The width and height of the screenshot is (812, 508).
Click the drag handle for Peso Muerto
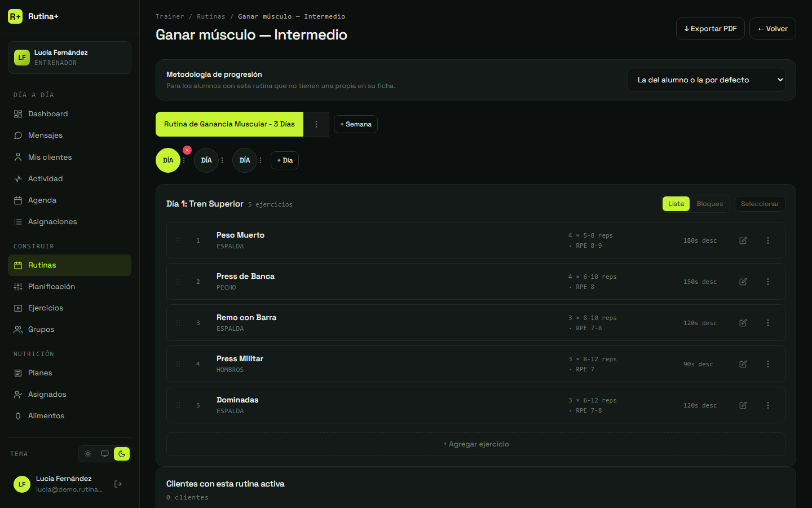[178, 240]
